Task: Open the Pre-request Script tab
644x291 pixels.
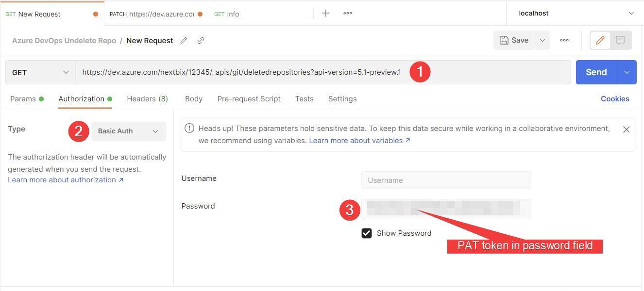Action: pyautogui.click(x=249, y=99)
